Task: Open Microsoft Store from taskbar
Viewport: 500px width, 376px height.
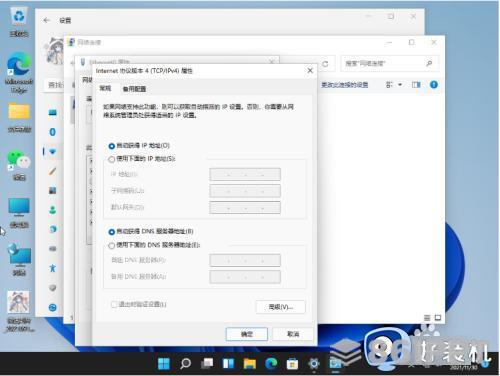Action: tap(292, 364)
